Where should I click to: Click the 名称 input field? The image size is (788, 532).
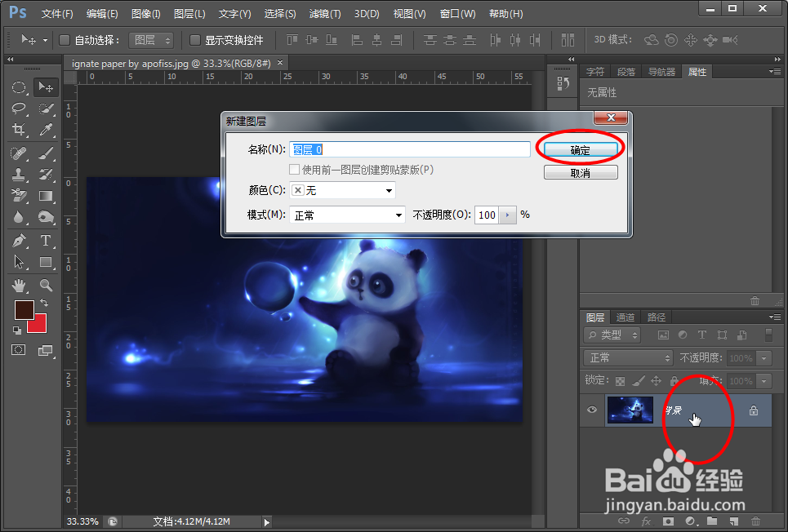click(x=410, y=149)
